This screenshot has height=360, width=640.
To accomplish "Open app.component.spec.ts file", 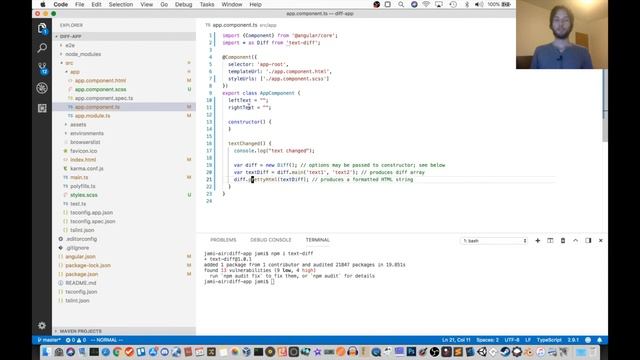I will (104, 98).
